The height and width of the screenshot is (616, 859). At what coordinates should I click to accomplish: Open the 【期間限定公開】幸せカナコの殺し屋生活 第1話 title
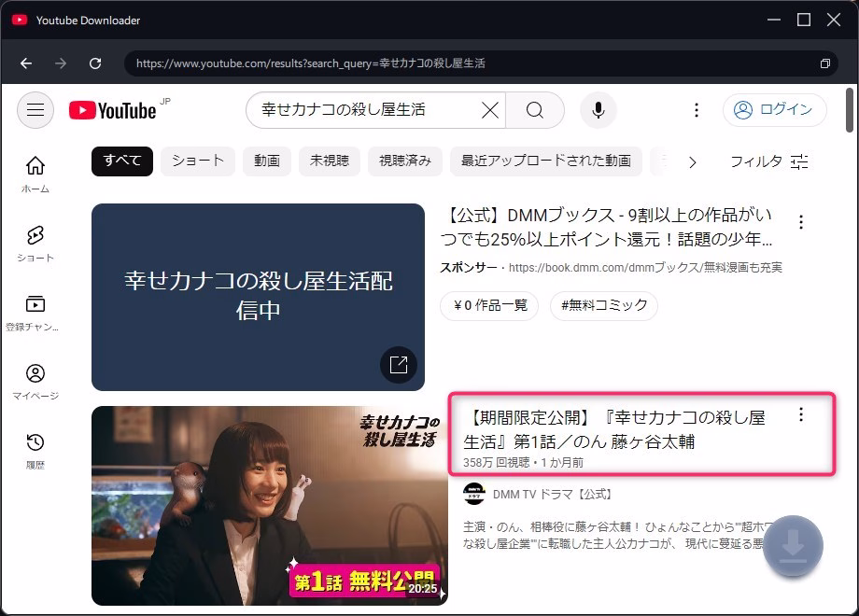point(614,429)
